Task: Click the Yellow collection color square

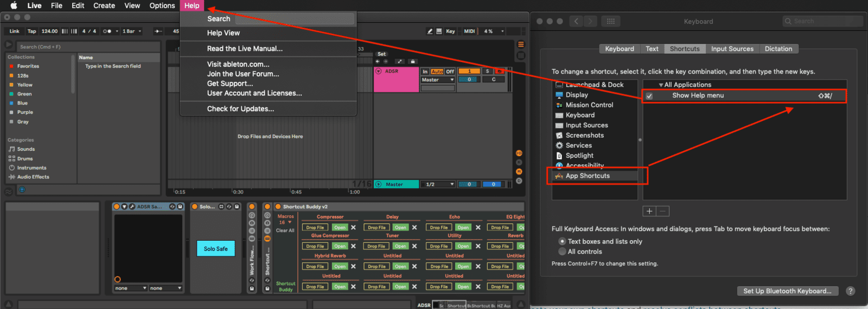Action: pyautogui.click(x=11, y=85)
